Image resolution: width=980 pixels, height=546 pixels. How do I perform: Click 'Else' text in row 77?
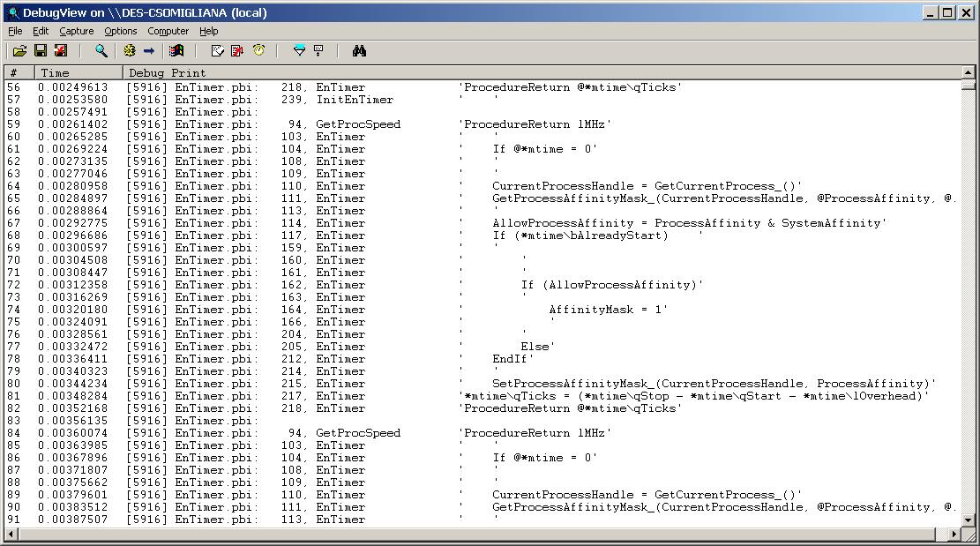[x=537, y=347]
